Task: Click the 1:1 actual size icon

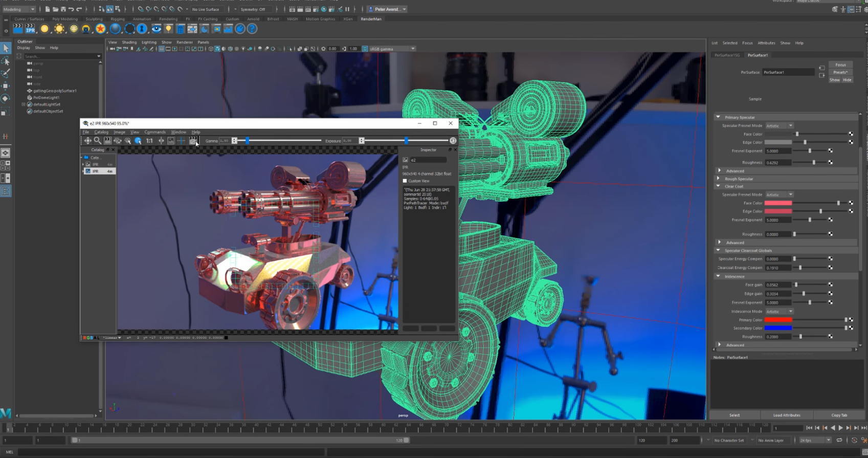Action: click(x=149, y=141)
